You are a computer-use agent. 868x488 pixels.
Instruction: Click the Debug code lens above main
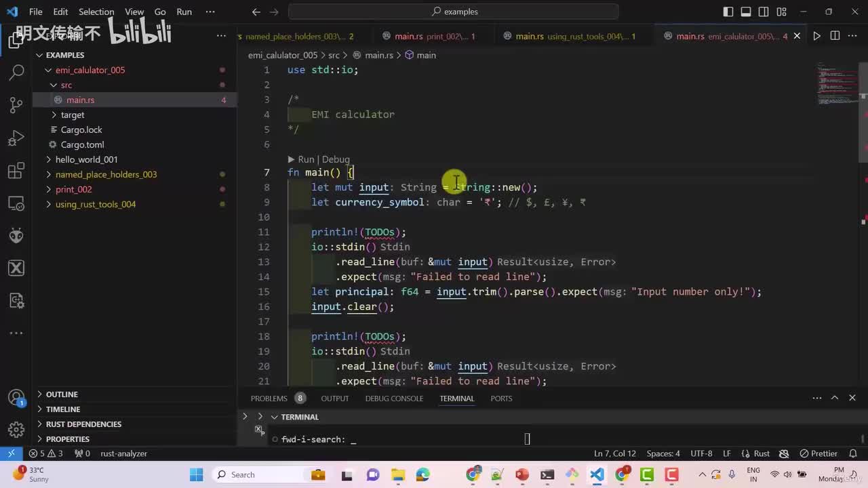tap(336, 159)
